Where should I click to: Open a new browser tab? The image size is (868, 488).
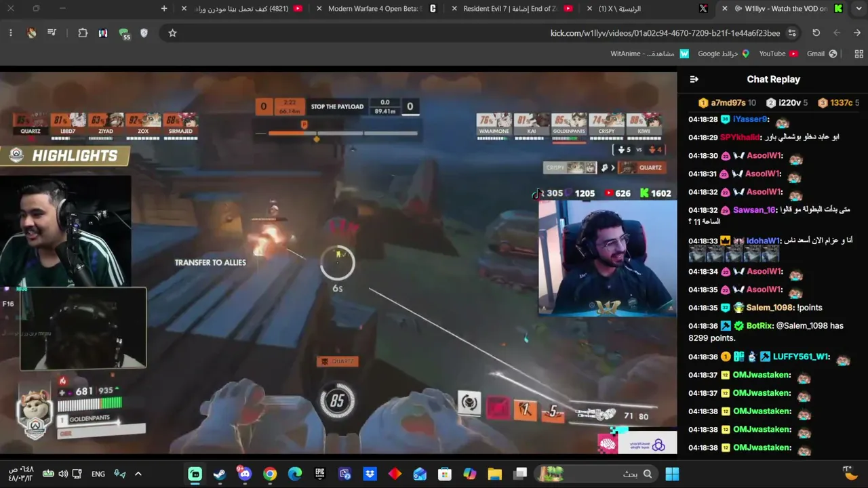(x=164, y=9)
